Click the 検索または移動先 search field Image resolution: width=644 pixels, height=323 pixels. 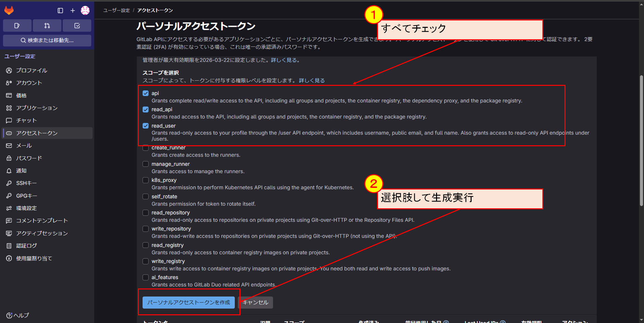click(47, 40)
